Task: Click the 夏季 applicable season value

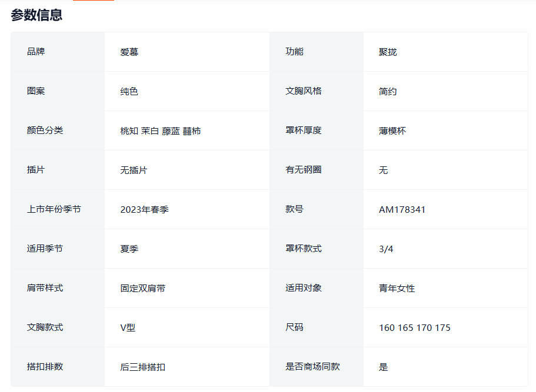Action: click(129, 249)
